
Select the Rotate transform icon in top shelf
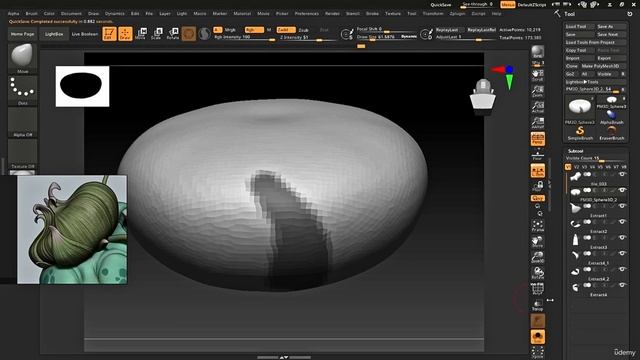pos(173,34)
